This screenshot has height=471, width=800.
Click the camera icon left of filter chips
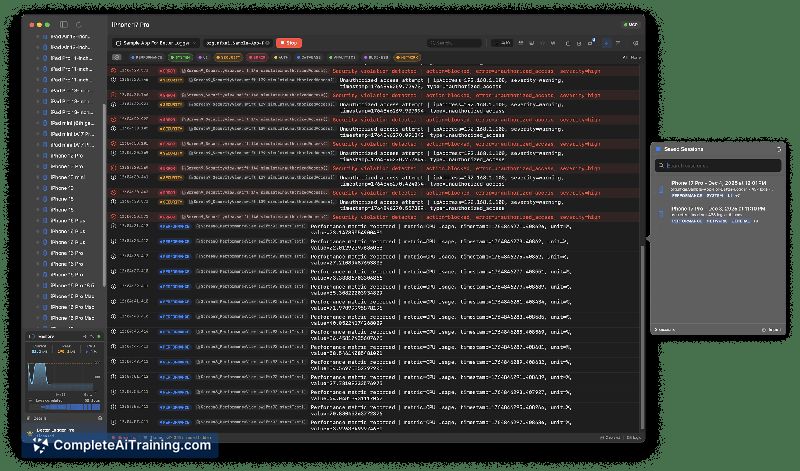pyautogui.click(x=117, y=58)
